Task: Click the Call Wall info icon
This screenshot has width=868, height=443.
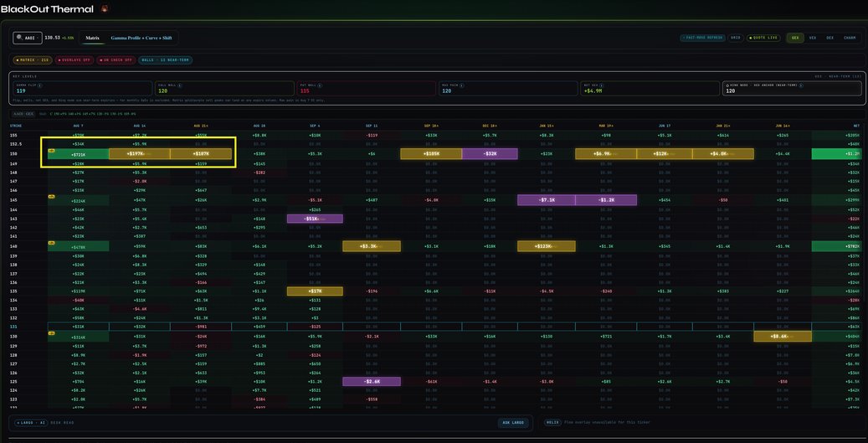Action: point(180,85)
